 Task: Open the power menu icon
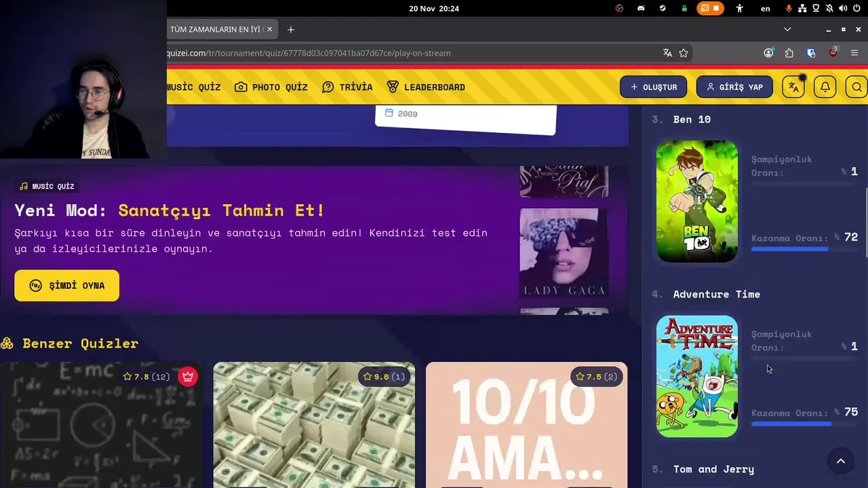coord(856,8)
